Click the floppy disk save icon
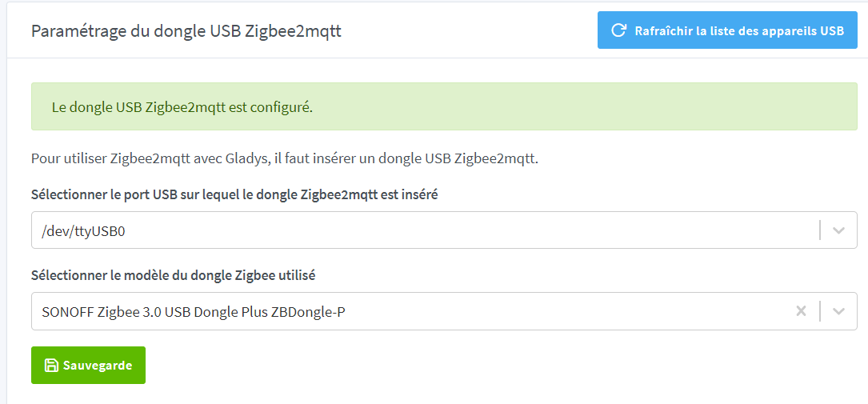The image size is (868, 404). click(51, 366)
